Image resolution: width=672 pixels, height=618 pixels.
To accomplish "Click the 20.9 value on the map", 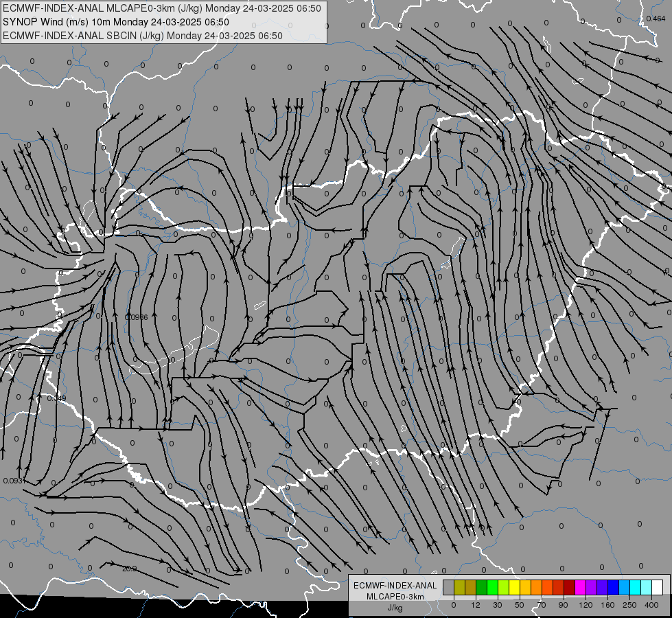I will click(129, 569).
